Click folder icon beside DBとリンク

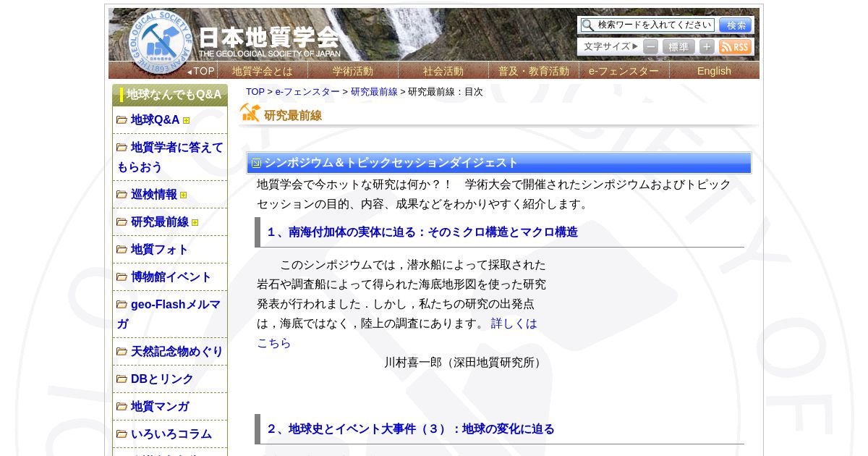(x=122, y=379)
